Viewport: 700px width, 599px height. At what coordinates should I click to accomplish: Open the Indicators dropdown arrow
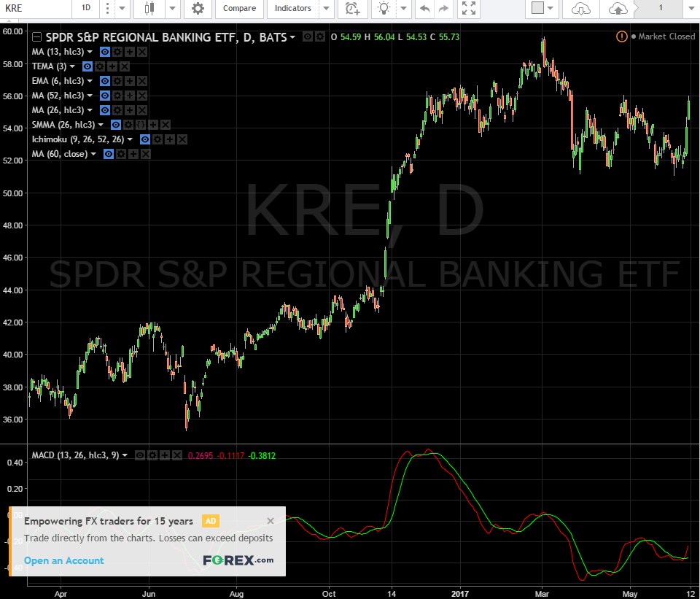click(x=327, y=8)
